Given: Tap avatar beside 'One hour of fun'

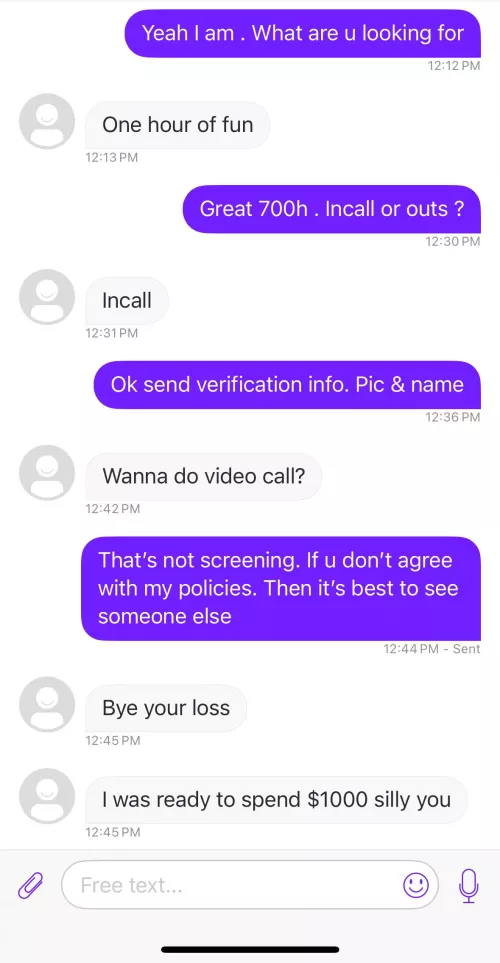Looking at the screenshot, I should (x=47, y=121).
